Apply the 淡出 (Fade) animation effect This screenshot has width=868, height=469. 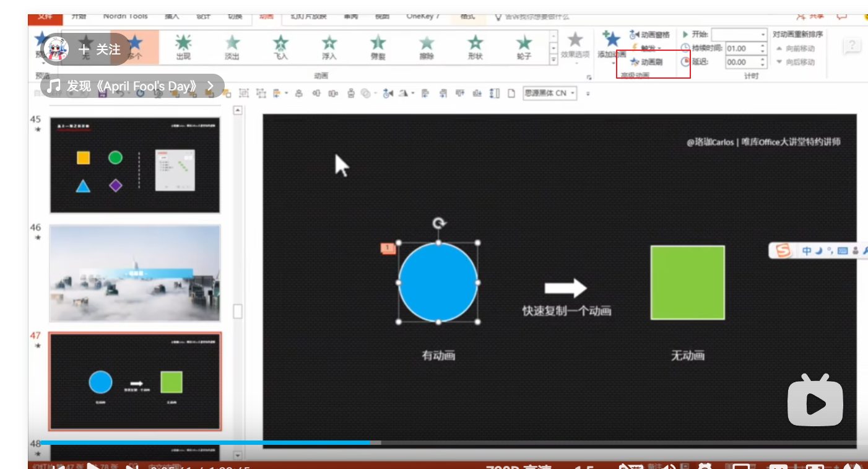[x=232, y=47]
